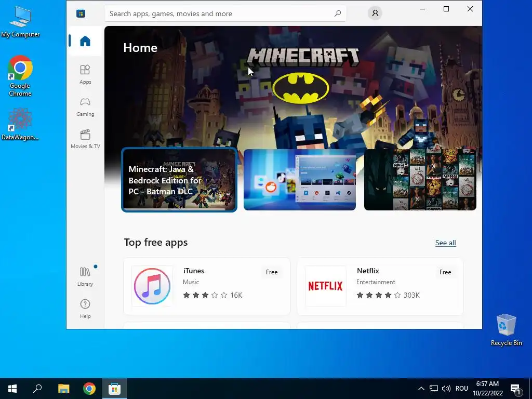Image resolution: width=532 pixels, height=399 pixels.
Task: Open the movies collage featured card
Action: [420, 179]
